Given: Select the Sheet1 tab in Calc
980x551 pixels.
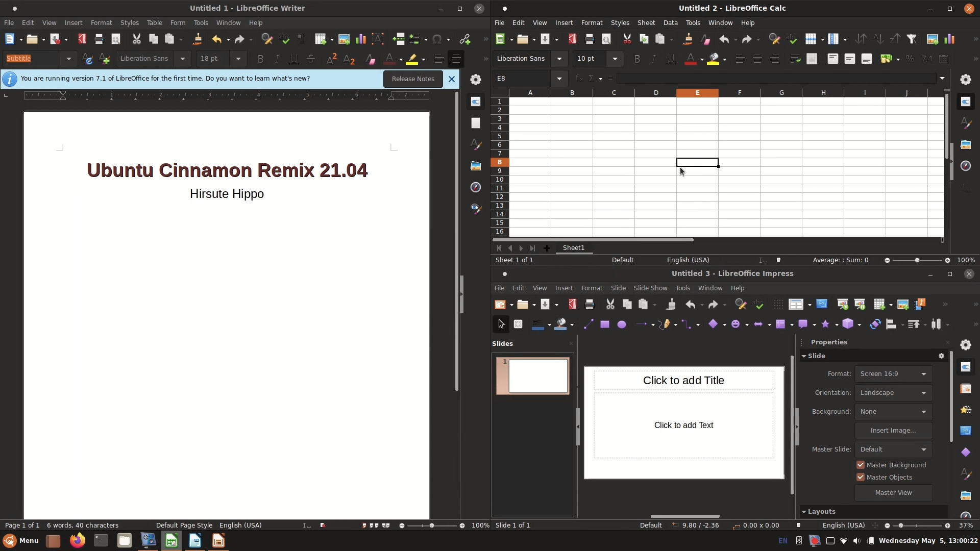Looking at the screenshot, I should tap(573, 248).
